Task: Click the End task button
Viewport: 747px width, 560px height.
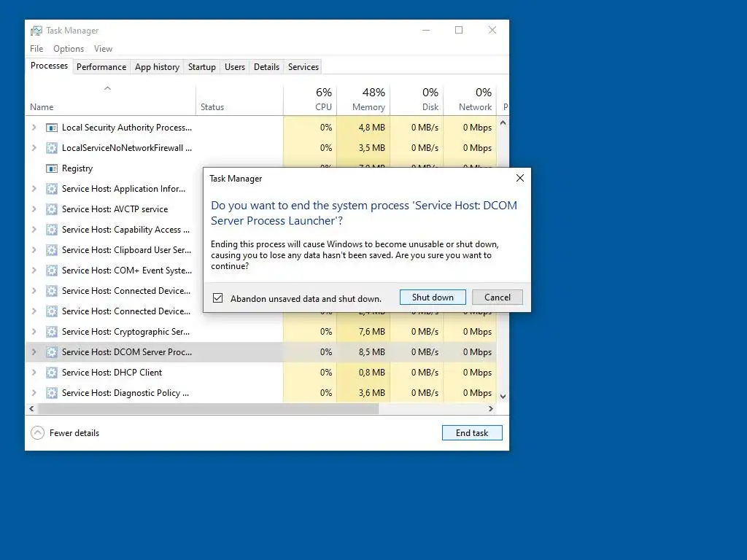Action: coord(472,433)
